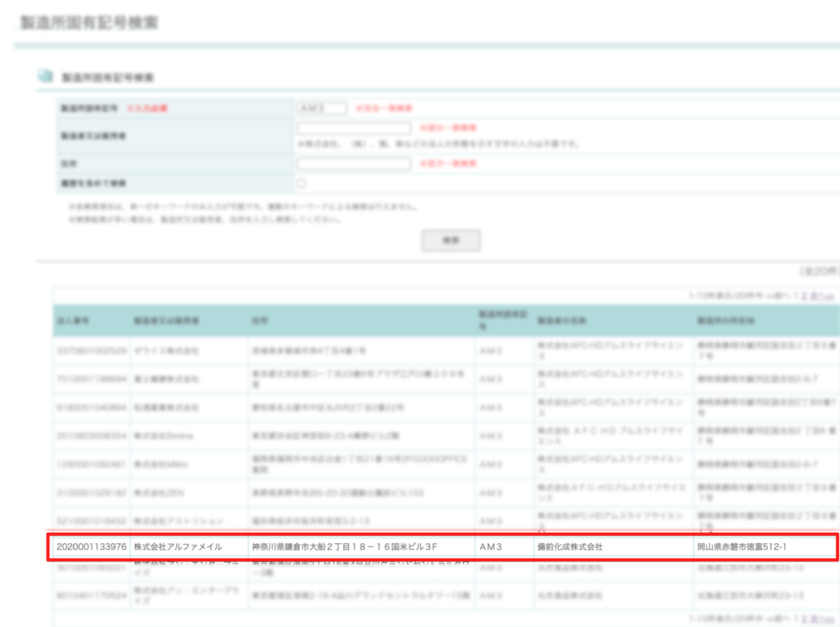840x627 pixels.
Task: Select corporate number 2020001133976
Action: [92, 547]
